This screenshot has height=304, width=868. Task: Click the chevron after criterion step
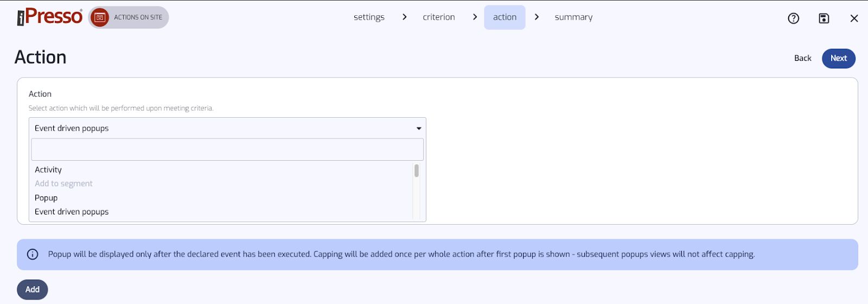(x=475, y=17)
